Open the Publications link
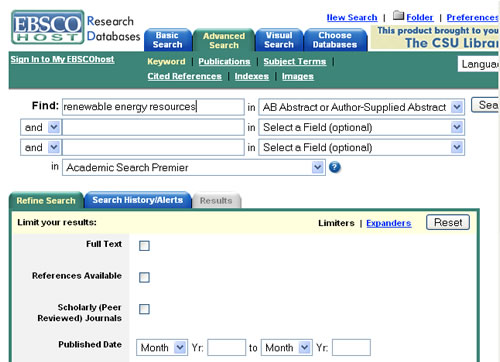 pyautogui.click(x=224, y=61)
